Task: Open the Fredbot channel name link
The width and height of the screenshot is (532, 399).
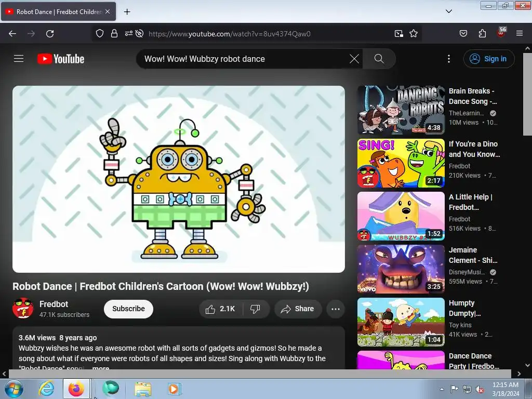Action: [x=54, y=304]
